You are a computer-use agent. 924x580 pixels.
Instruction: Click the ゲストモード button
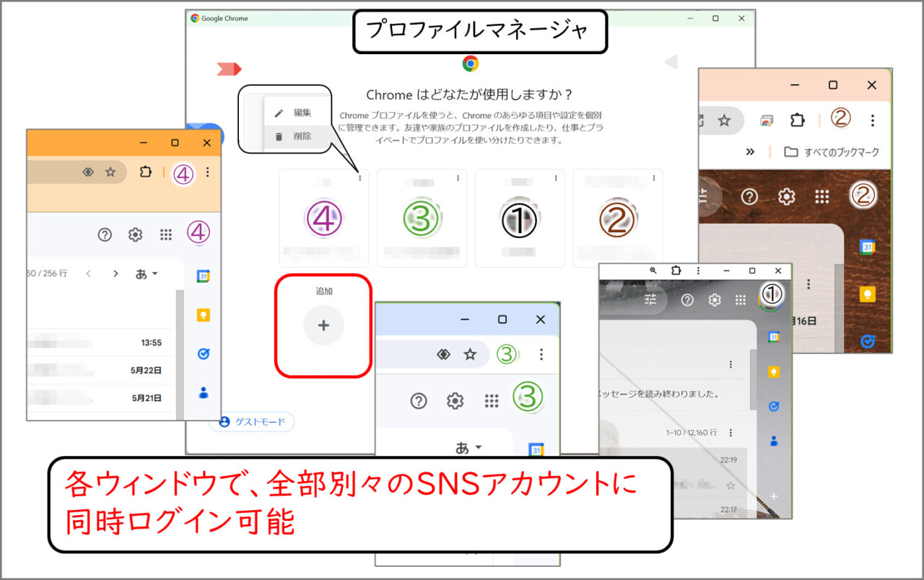pyautogui.click(x=252, y=422)
